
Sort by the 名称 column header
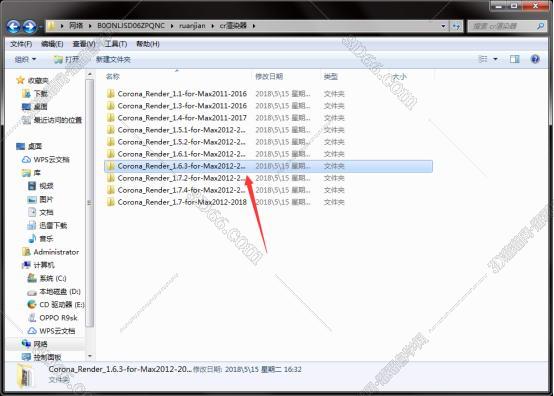tap(113, 76)
